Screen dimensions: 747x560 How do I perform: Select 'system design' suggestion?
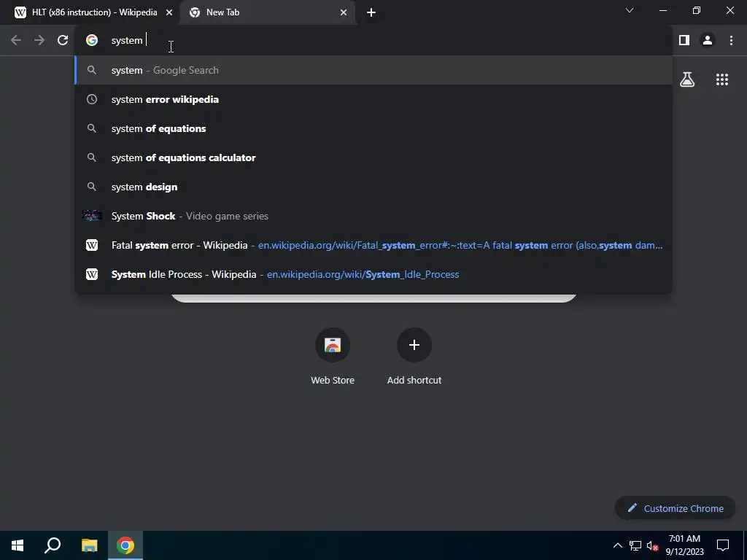(x=373, y=187)
